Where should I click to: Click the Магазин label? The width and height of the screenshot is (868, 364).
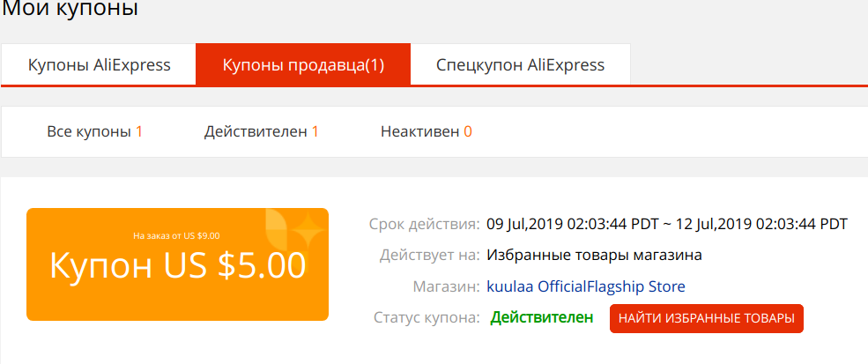click(x=446, y=286)
